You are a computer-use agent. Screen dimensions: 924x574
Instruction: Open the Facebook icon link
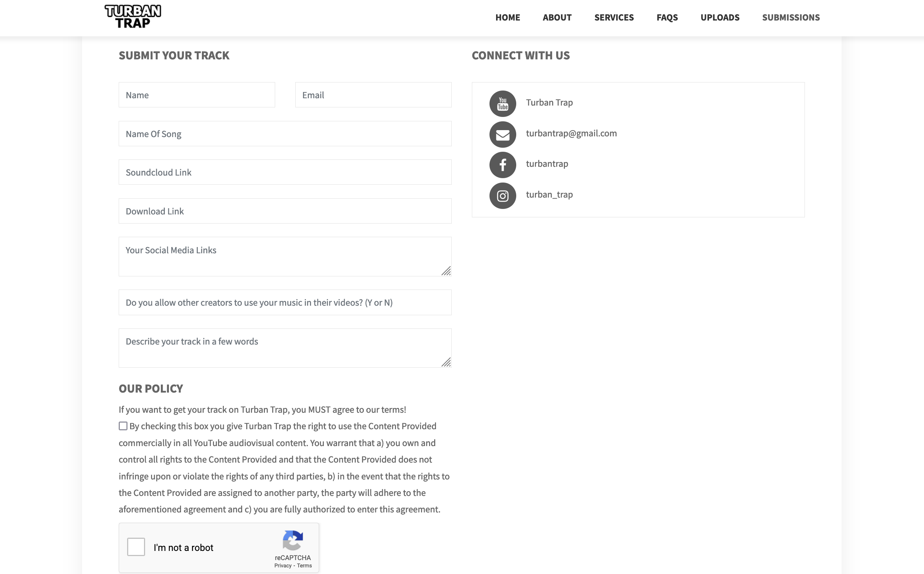coord(502,165)
